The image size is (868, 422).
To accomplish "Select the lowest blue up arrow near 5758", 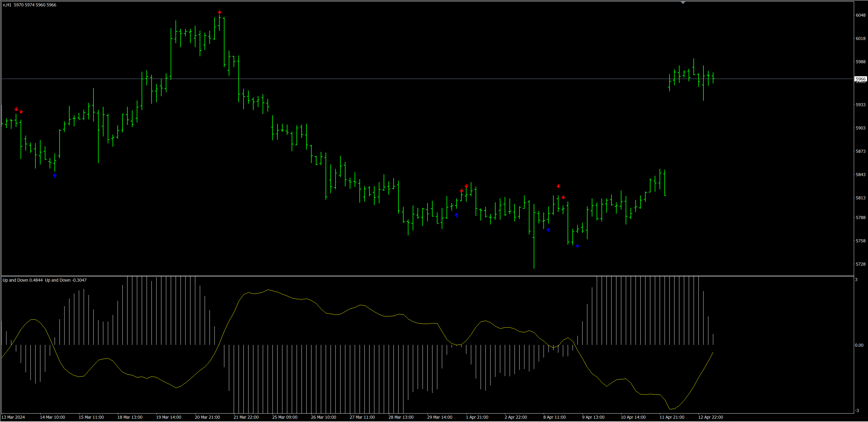I will click(x=577, y=246).
